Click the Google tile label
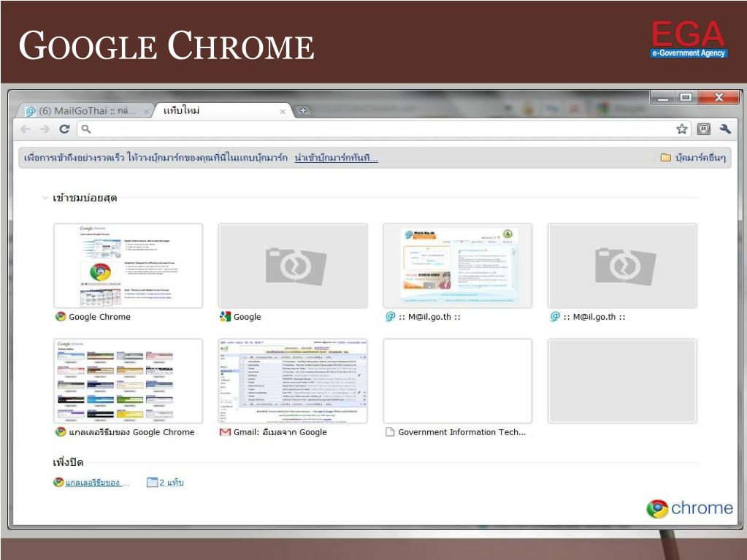Image resolution: width=747 pixels, height=560 pixels. click(248, 317)
